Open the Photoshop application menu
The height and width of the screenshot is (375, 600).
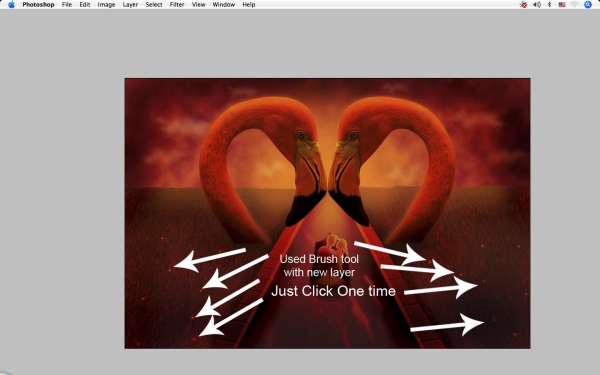[38, 5]
